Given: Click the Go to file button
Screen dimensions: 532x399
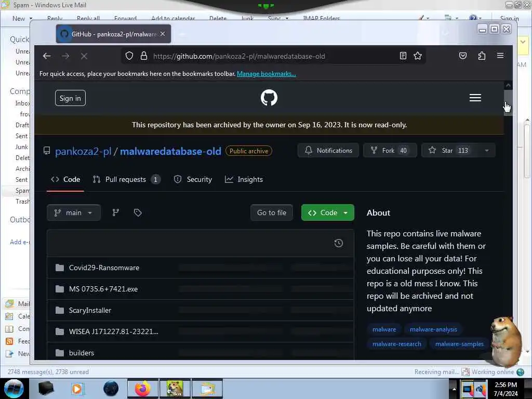Looking at the screenshot, I should pos(271,212).
